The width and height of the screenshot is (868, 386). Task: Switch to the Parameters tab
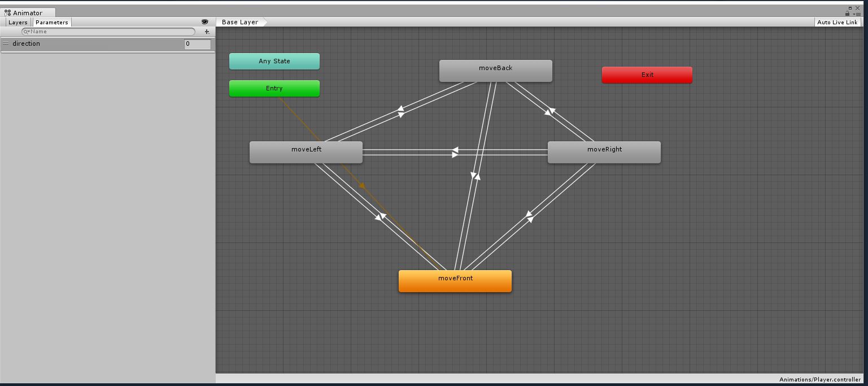[x=51, y=22]
